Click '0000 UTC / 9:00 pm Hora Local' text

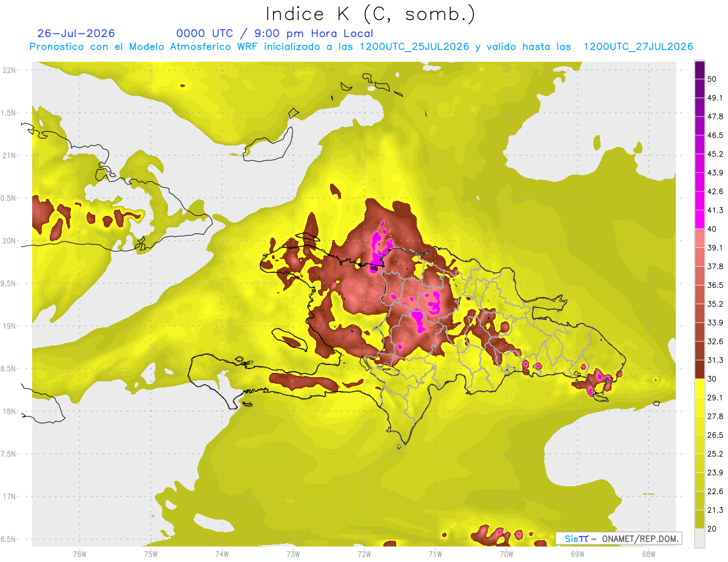[x=274, y=33]
